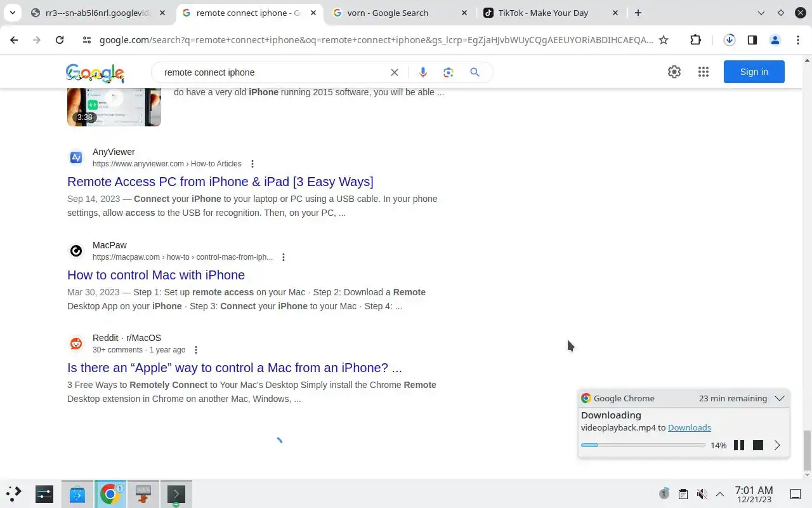Image resolution: width=812 pixels, height=508 pixels.
Task: Click the MacPaw site favicon
Action: 76,251
